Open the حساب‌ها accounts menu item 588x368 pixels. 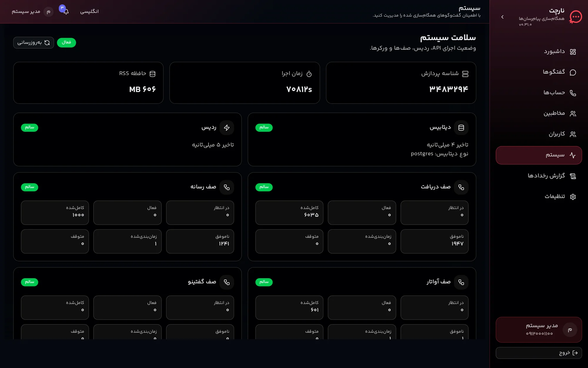coord(539,93)
